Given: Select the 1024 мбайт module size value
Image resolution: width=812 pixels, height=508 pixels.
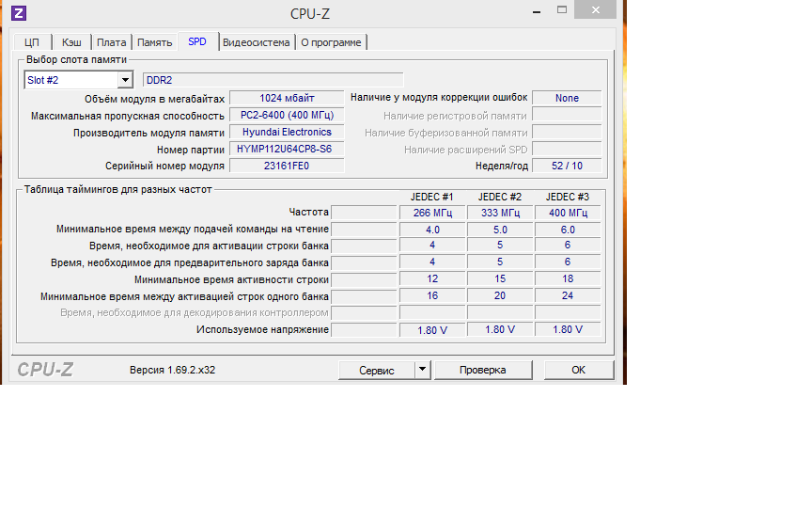Looking at the screenshot, I should coord(287,98).
